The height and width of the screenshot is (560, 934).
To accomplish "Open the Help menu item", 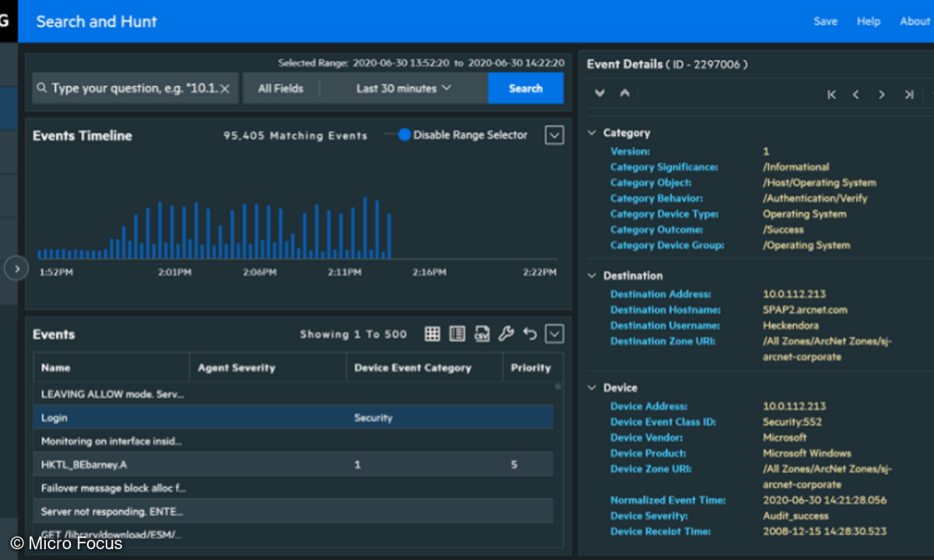I will (869, 21).
